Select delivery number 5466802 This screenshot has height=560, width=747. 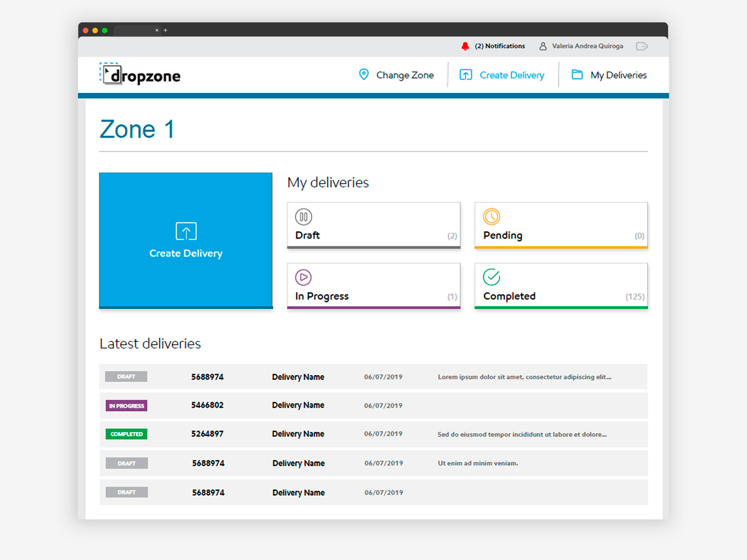tap(207, 405)
